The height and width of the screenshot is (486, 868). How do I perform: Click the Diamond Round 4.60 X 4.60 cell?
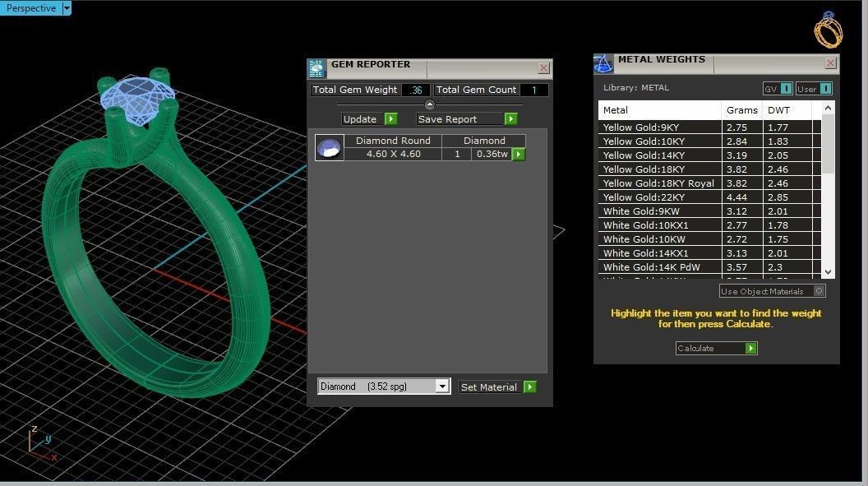tap(393, 148)
